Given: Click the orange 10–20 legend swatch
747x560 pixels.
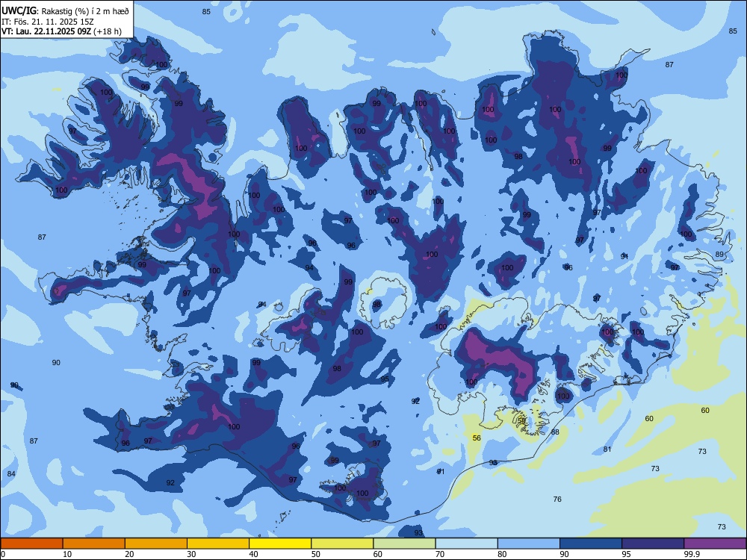Looking at the screenshot, I should [94, 544].
